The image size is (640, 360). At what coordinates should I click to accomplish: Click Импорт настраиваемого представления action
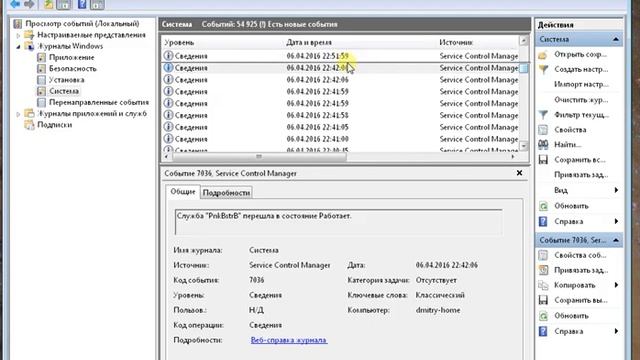(x=581, y=84)
